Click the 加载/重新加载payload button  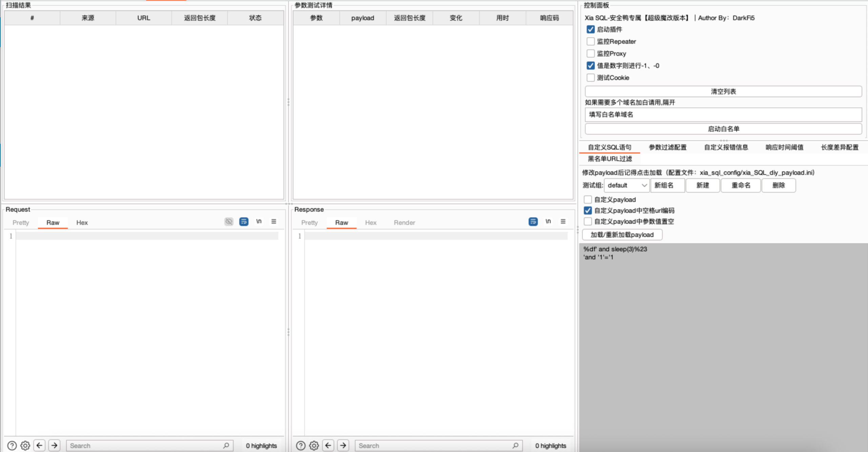click(622, 234)
